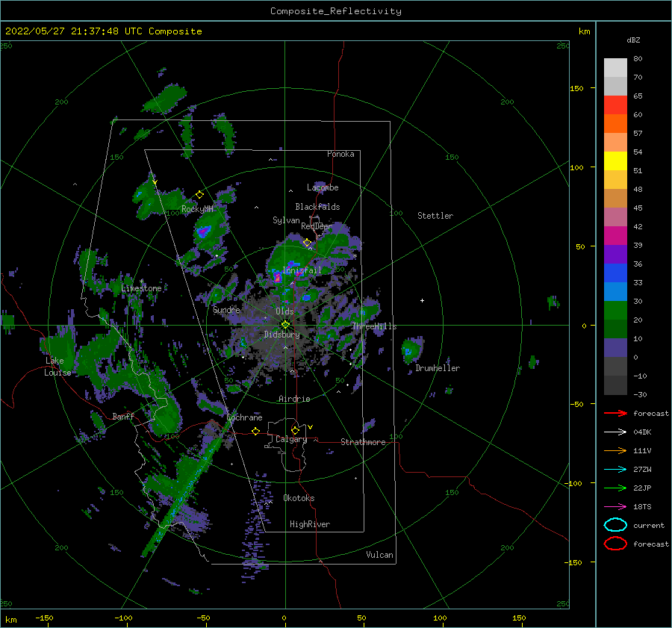The height and width of the screenshot is (628, 672).
Task: Click the Drumheller town label
Action: coord(438,368)
